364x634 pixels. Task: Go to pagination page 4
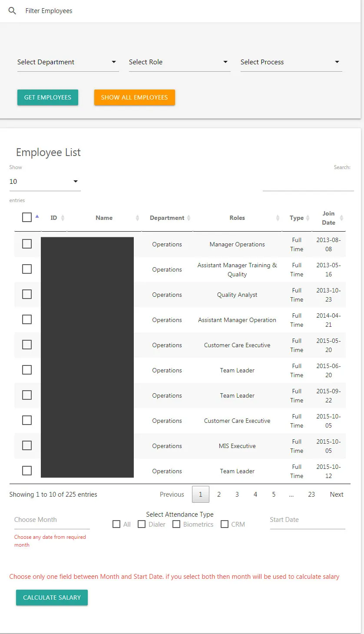(x=255, y=495)
